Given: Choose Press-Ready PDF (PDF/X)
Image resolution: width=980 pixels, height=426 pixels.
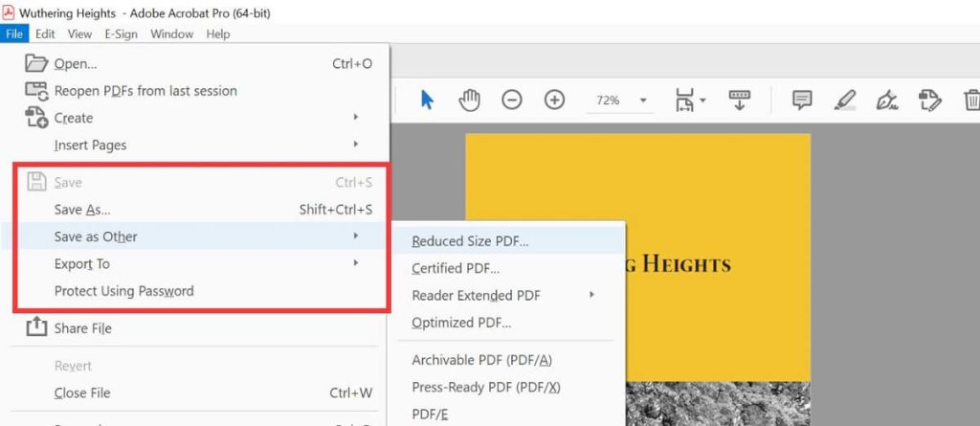Looking at the screenshot, I should pyautogui.click(x=509, y=387).
